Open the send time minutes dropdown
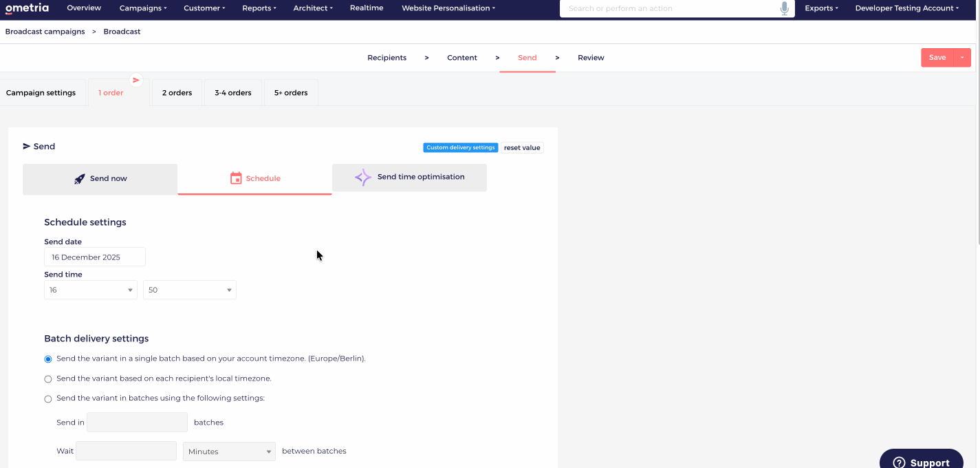 coord(190,290)
